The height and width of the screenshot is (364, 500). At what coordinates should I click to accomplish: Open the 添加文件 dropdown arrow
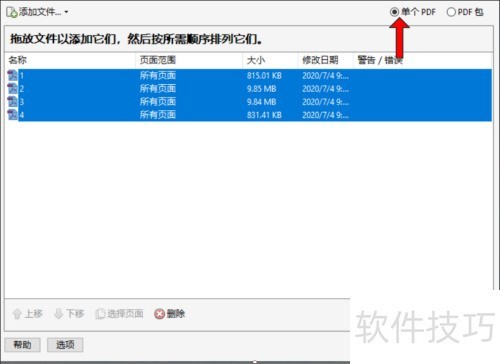click(x=66, y=12)
